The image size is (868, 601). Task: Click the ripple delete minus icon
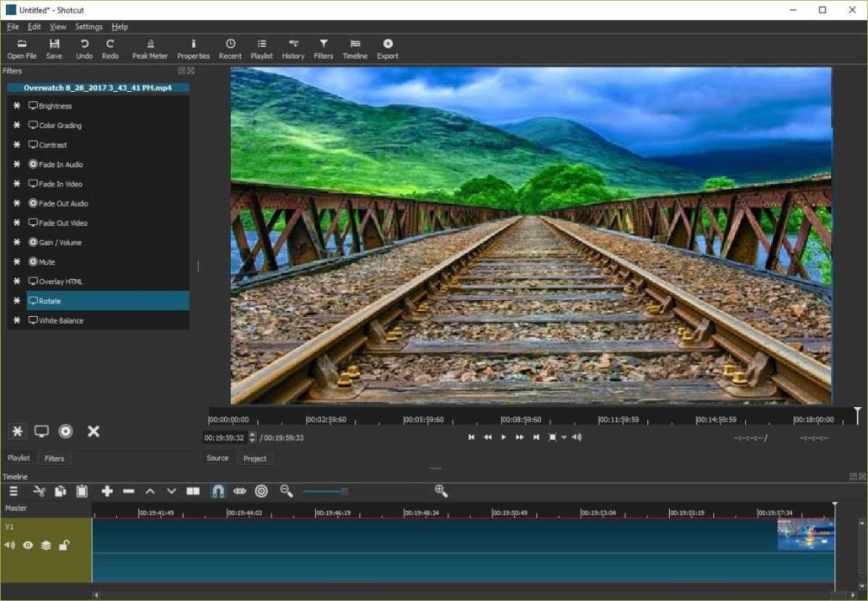click(128, 491)
